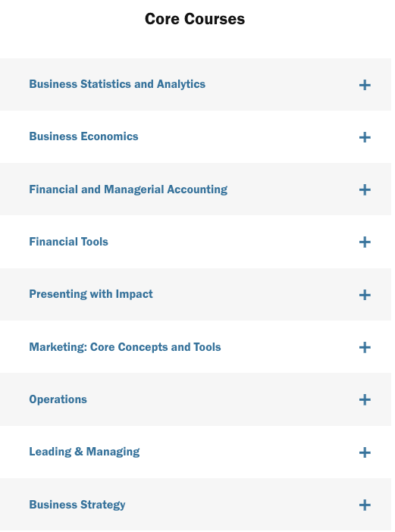Screen dimensions: 395x532
Task: Click the Core Courses heading
Action: [195, 19]
